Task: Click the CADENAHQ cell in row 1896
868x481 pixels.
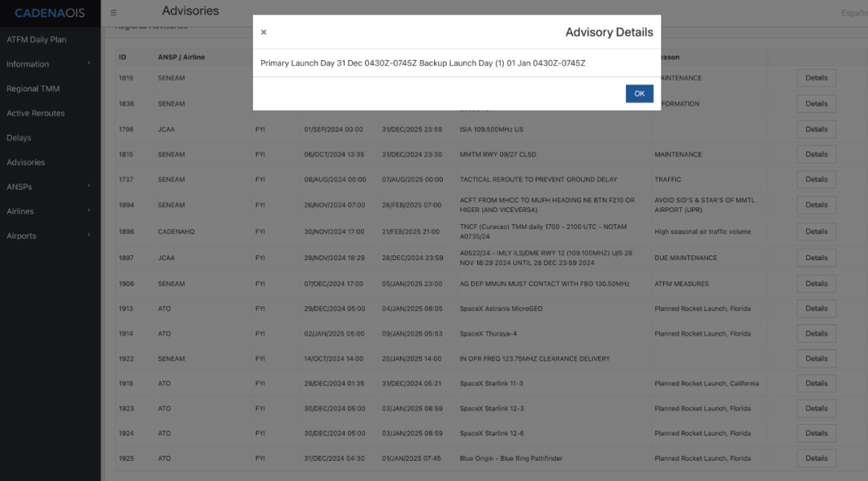Action: 176,231
